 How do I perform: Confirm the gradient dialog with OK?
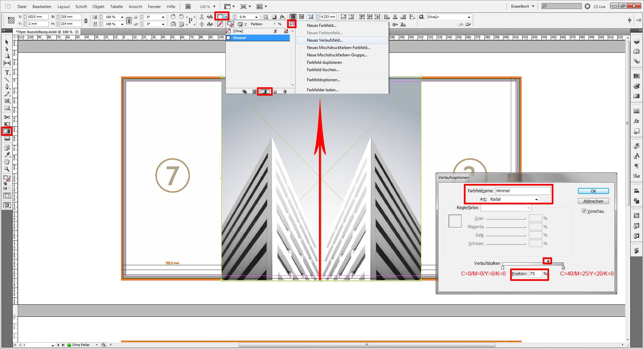click(x=593, y=191)
